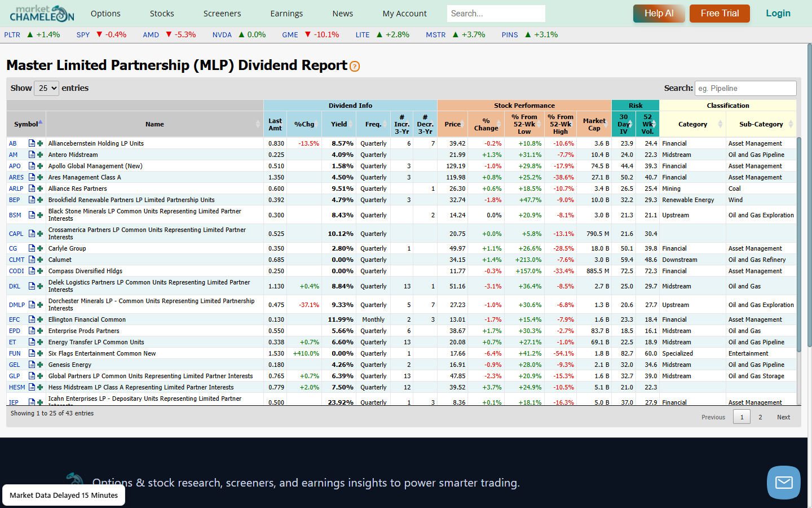
Task: Open the Market Chameleon logo home link
Action: 42,13
